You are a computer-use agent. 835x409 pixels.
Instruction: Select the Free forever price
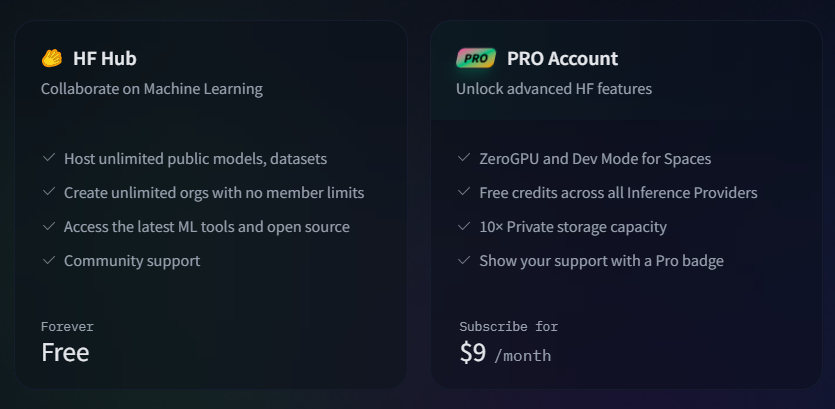[x=65, y=352]
